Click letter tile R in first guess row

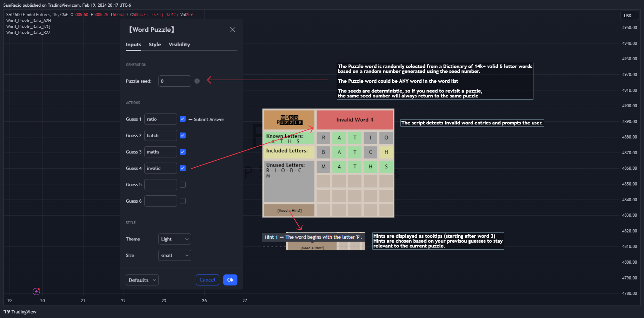click(x=324, y=138)
